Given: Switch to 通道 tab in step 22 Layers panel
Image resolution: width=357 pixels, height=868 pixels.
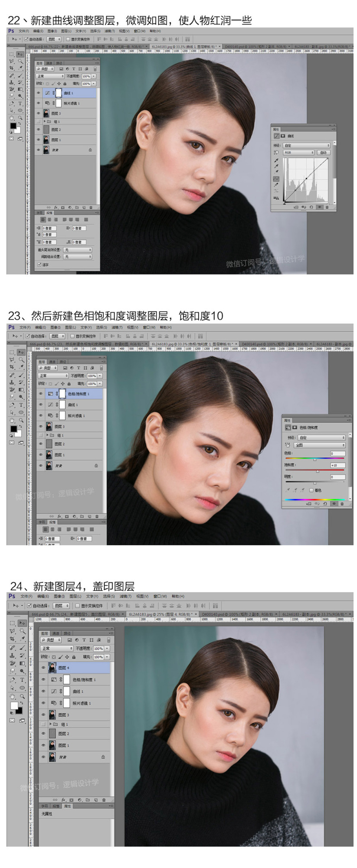Looking at the screenshot, I should coord(49,63).
